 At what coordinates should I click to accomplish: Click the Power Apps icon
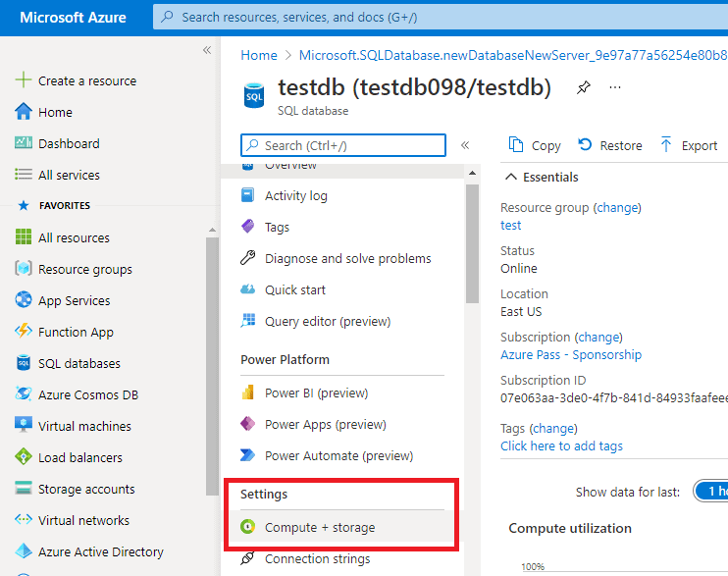pyautogui.click(x=248, y=424)
